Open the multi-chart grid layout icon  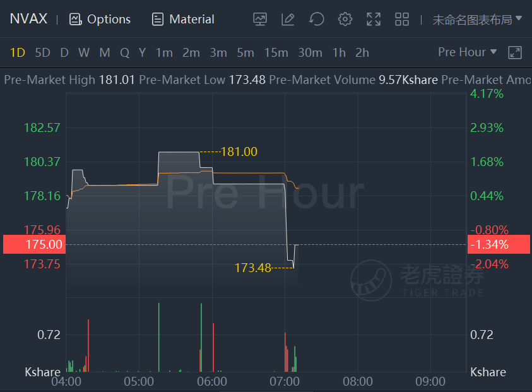(402, 19)
